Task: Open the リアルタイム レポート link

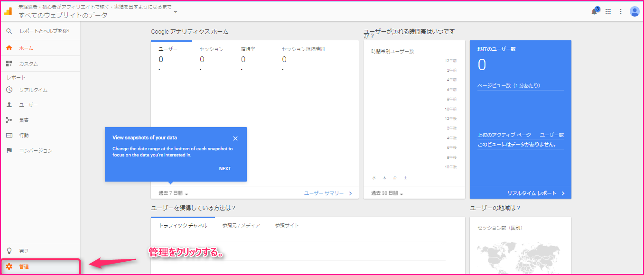Action: pyautogui.click(x=532, y=193)
